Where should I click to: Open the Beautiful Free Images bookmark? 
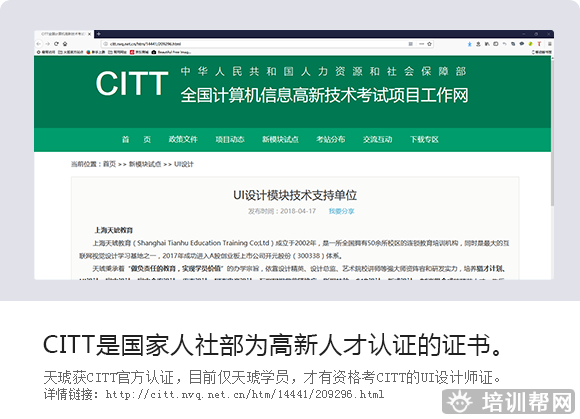[171, 52]
